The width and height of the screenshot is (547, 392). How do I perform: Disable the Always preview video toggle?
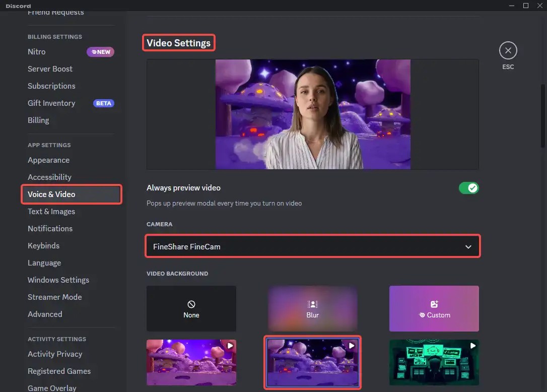click(x=468, y=187)
